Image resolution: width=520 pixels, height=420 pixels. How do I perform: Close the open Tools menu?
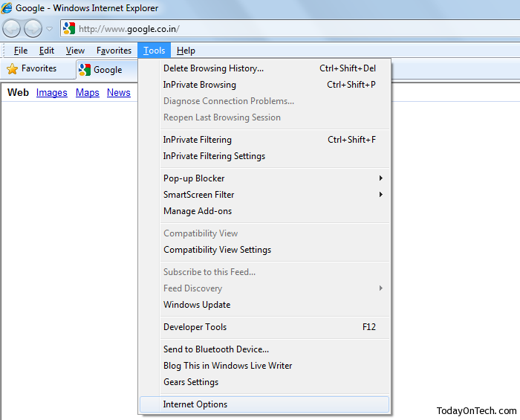point(155,51)
